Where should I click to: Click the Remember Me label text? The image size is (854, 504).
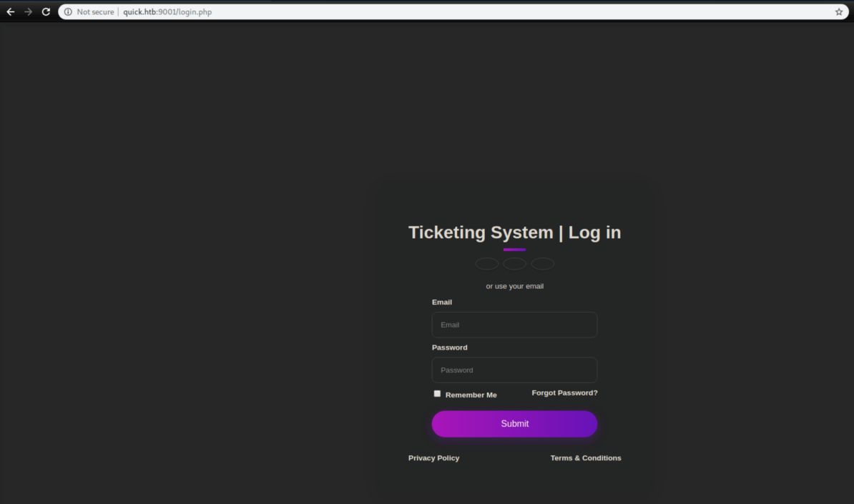(471, 395)
